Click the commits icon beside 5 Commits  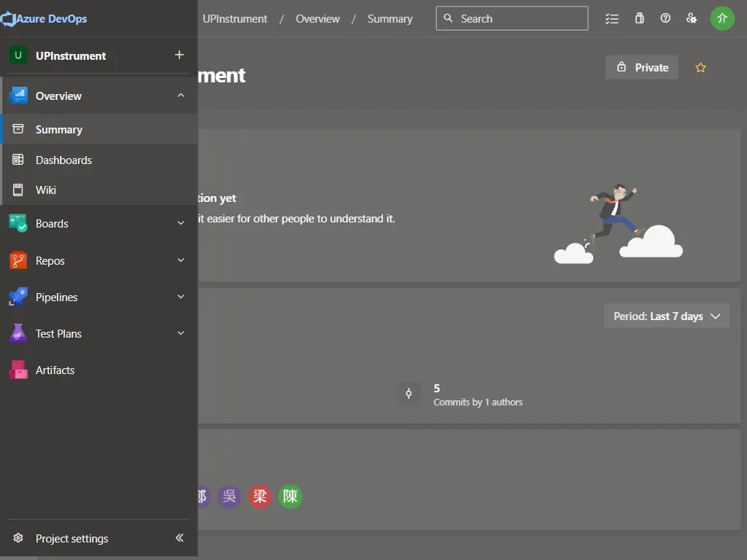(409, 393)
